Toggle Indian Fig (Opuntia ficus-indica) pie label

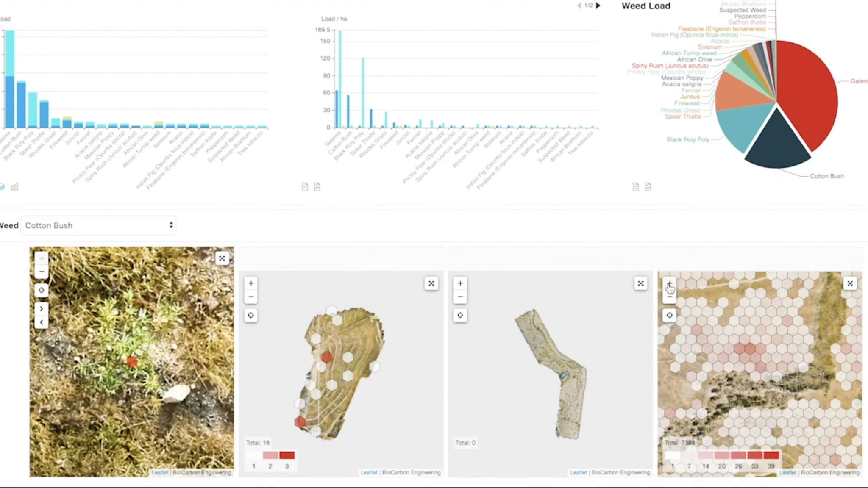pos(695,35)
